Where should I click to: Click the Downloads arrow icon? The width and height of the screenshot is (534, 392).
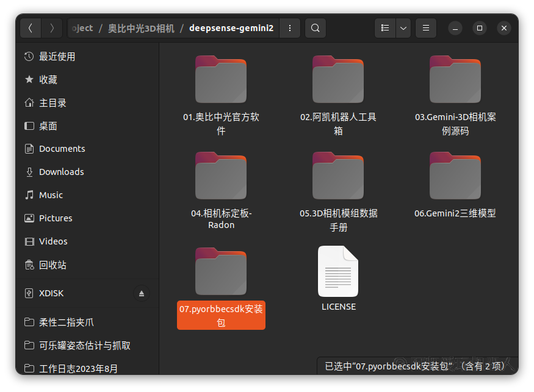click(x=29, y=172)
